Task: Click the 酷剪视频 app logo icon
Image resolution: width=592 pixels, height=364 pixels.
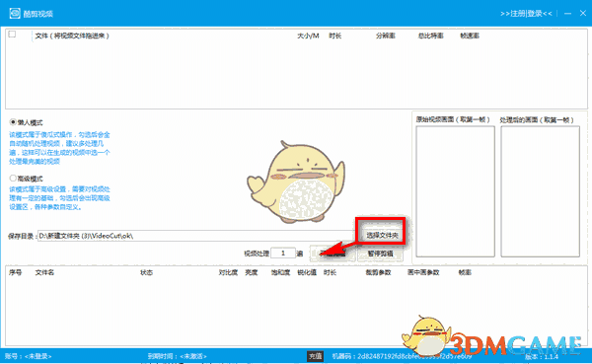Action: [x=15, y=13]
